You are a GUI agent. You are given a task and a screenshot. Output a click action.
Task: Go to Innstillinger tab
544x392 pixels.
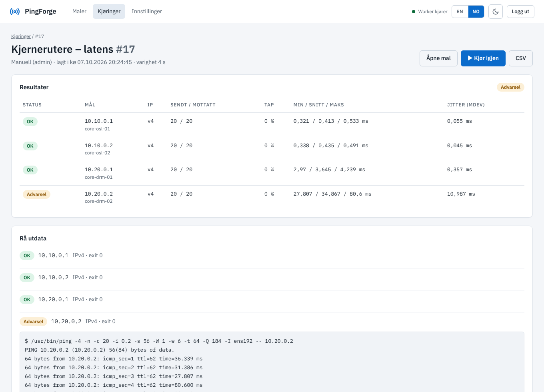point(147,12)
